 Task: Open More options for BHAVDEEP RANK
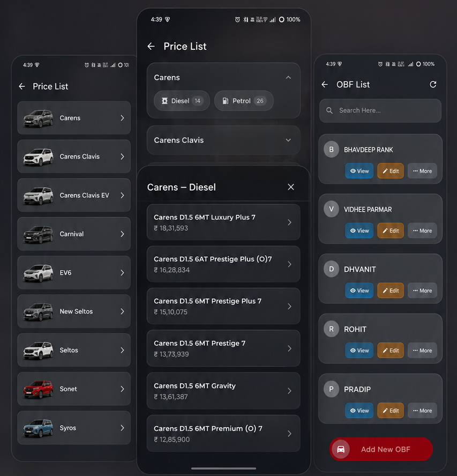click(422, 171)
